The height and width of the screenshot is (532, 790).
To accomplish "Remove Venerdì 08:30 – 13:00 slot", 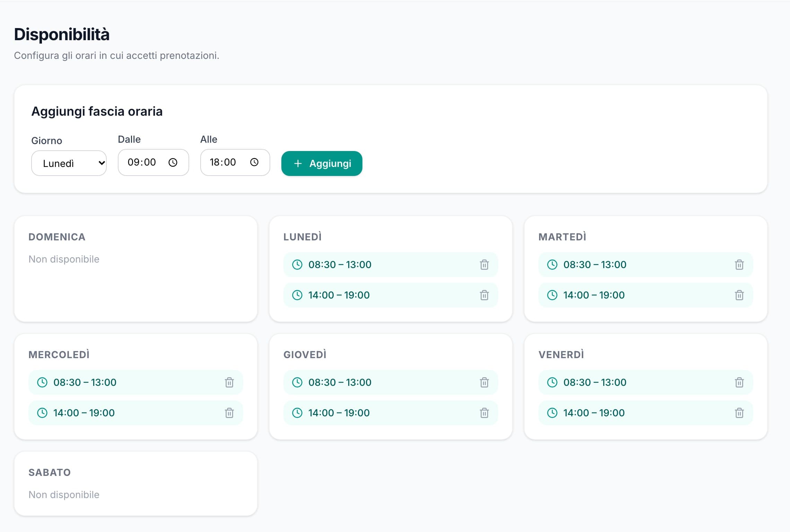I will [739, 382].
